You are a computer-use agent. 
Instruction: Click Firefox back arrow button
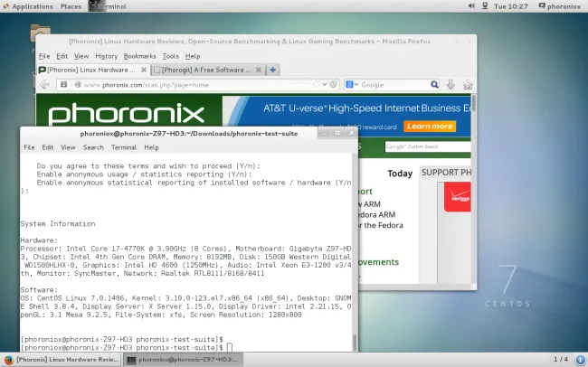click(44, 85)
